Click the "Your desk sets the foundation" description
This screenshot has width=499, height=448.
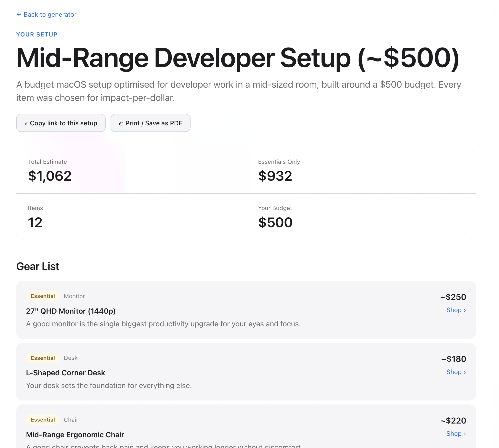[109, 385]
